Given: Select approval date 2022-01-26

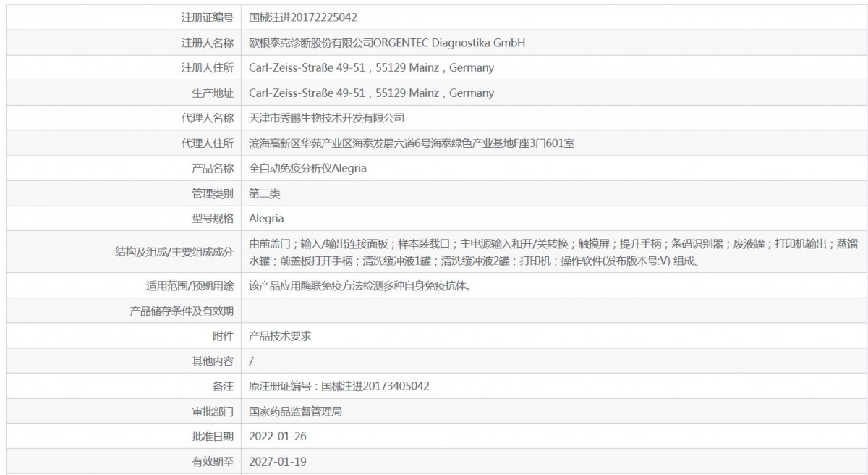Looking at the screenshot, I should [278, 436].
